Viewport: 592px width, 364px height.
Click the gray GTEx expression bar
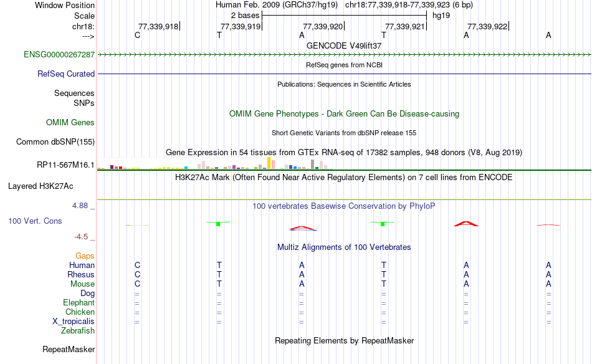point(313,165)
